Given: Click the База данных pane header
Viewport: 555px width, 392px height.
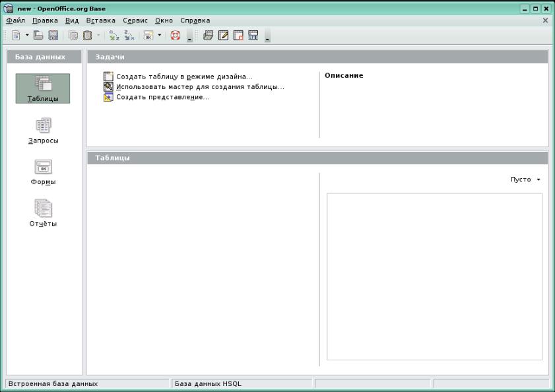Looking at the screenshot, I should point(44,57).
